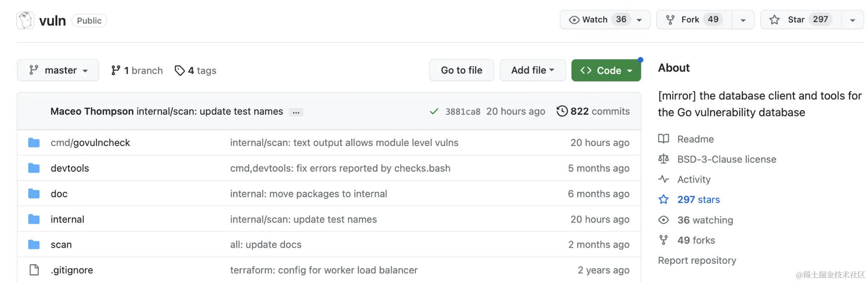Click '5 months ago' on devtools row

[598, 168]
